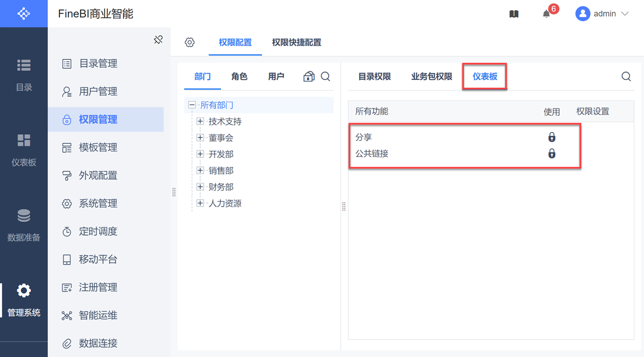This screenshot has width=644, height=357.
Task: Click the notification bell icon
Action: point(546,14)
